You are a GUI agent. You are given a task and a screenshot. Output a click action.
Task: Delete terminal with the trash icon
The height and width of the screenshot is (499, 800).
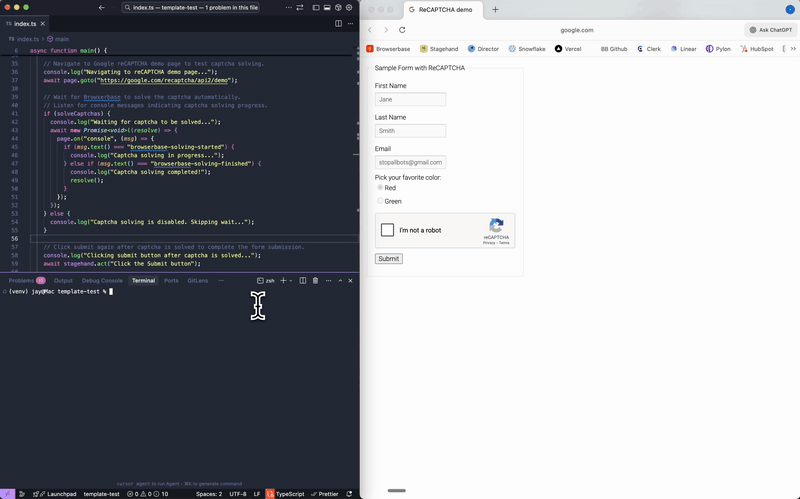[x=315, y=281]
